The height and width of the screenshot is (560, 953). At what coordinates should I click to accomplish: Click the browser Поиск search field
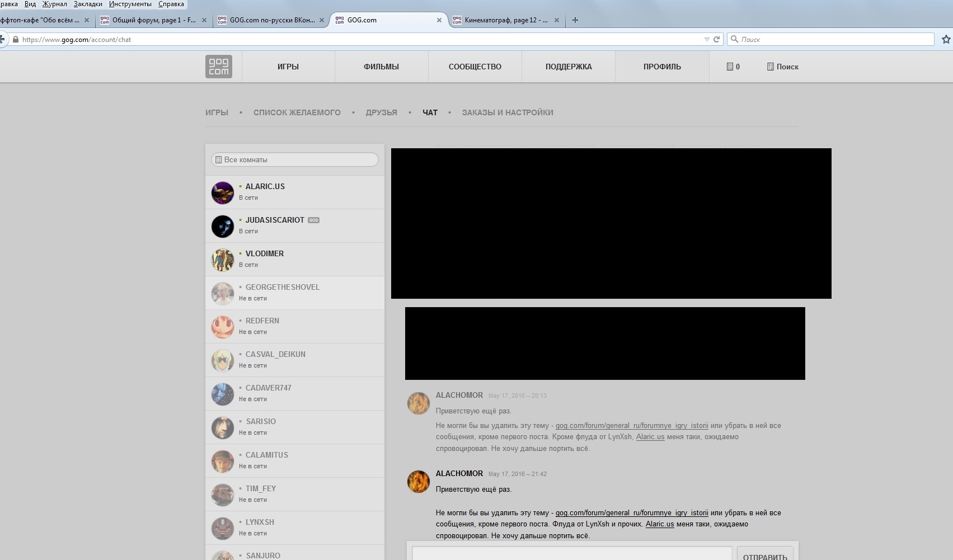click(830, 39)
